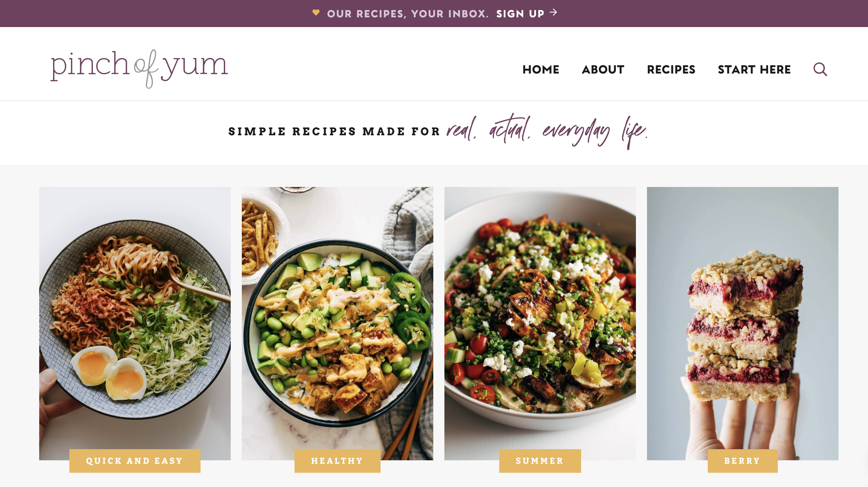Open the Start Here menu item

(754, 69)
